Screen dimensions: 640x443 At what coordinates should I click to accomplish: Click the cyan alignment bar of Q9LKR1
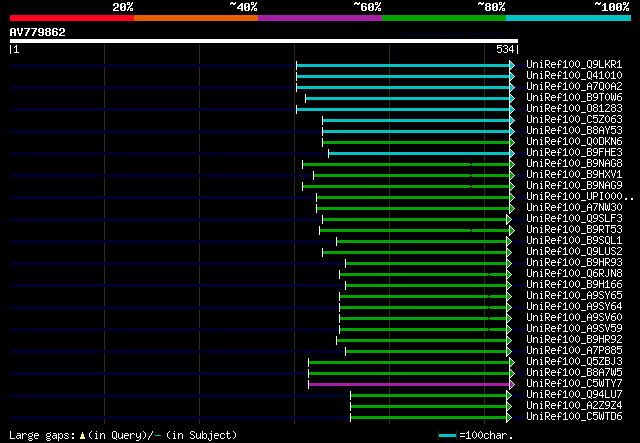tap(403, 65)
